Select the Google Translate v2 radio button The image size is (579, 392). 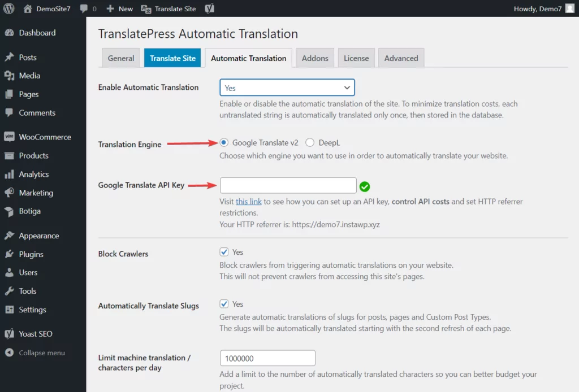click(x=224, y=142)
